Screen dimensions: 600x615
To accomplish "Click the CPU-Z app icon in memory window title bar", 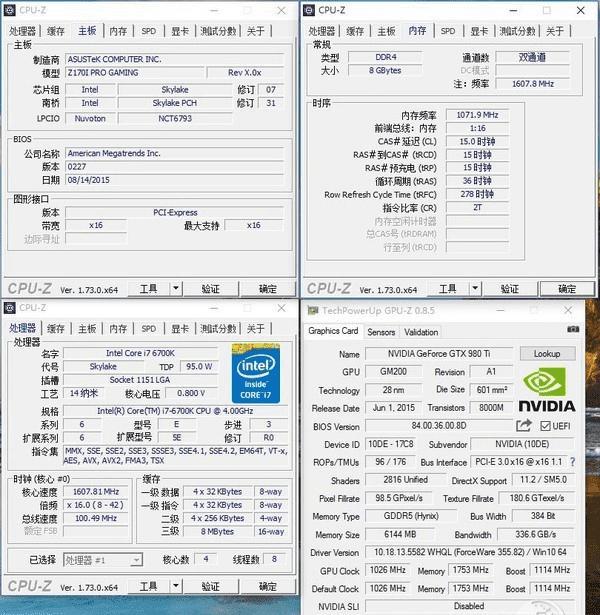I will (x=309, y=10).
